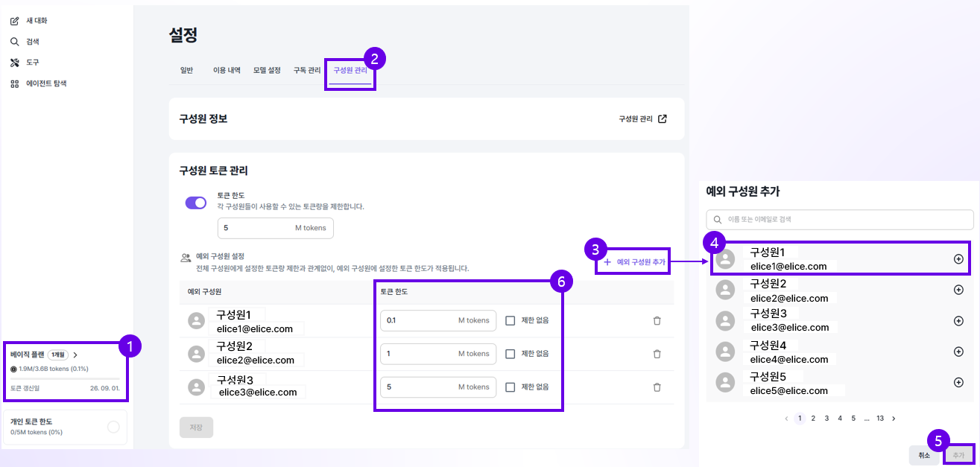The image size is (980, 467).
Task: Click the token usage progress bar
Action: [65, 379]
